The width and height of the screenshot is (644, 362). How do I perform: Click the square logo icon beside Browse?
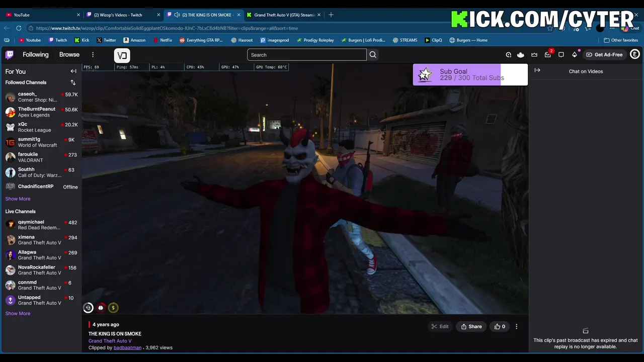122,55
